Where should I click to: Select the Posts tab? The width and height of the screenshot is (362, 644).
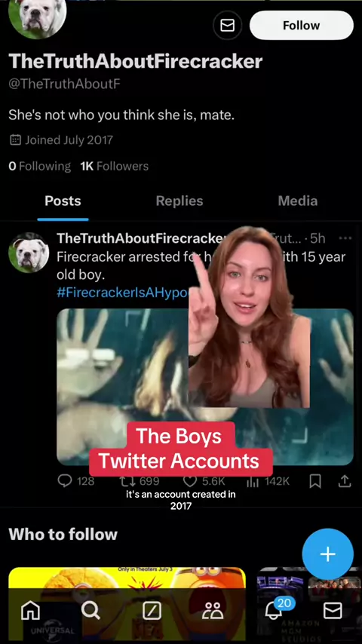pos(63,201)
